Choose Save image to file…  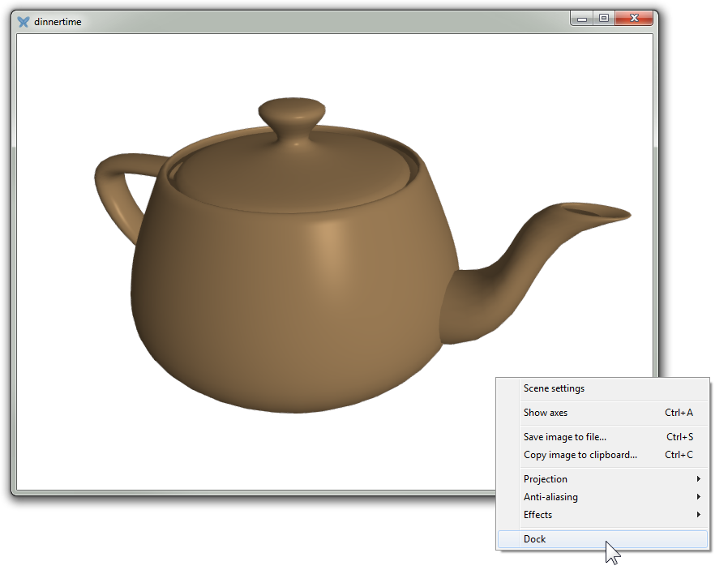tap(564, 437)
